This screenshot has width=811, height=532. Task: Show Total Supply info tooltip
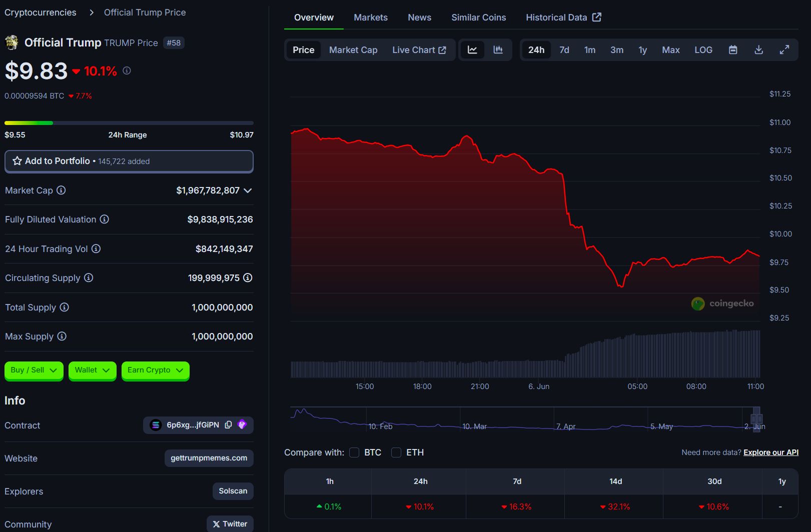point(65,307)
